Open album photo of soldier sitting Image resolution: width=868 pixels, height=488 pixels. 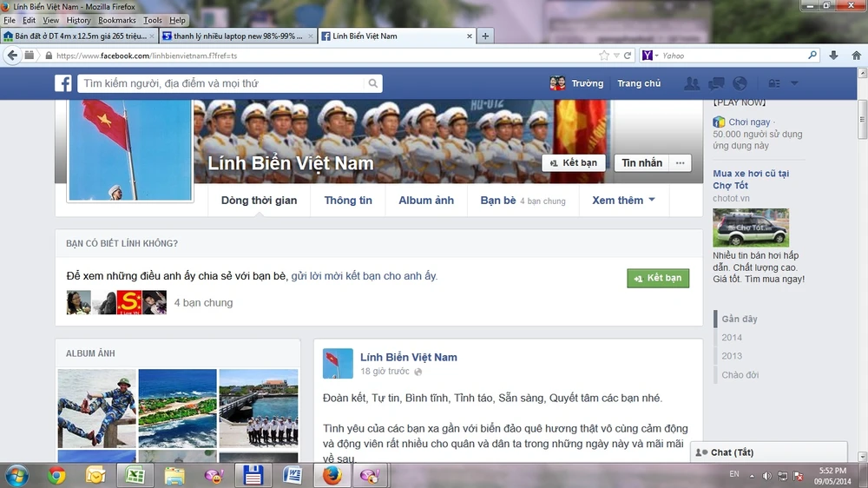(97, 408)
